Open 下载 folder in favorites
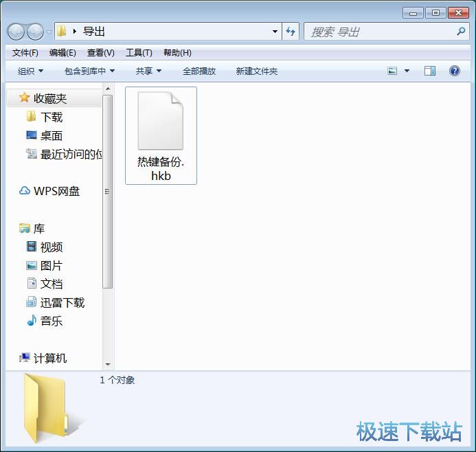This screenshot has height=452, width=476. (52, 117)
